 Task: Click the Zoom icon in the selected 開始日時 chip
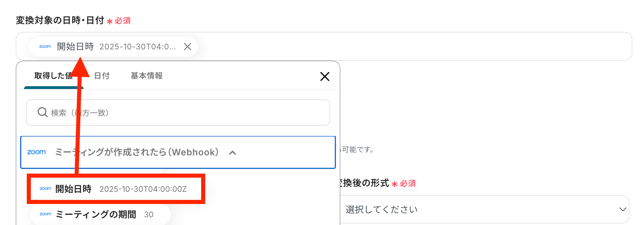45,47
